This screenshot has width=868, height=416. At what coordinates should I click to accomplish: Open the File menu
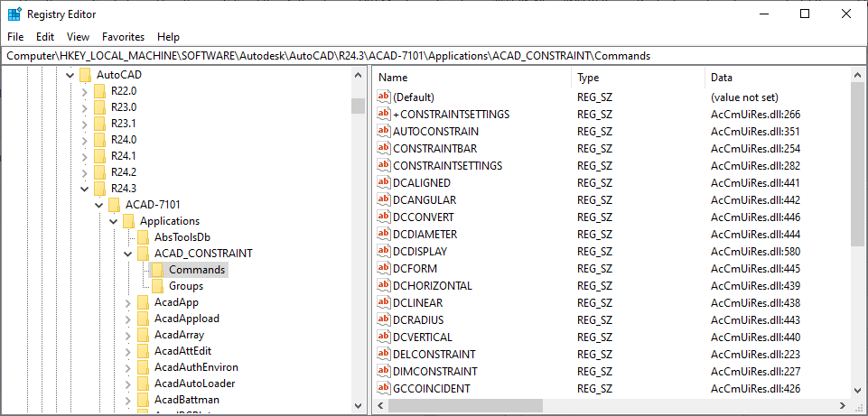click(x=15, y=37)
